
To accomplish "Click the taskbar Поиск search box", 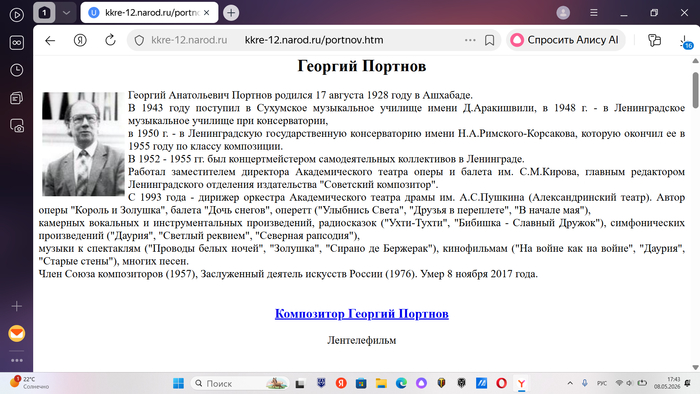I will tap(240, 383).
